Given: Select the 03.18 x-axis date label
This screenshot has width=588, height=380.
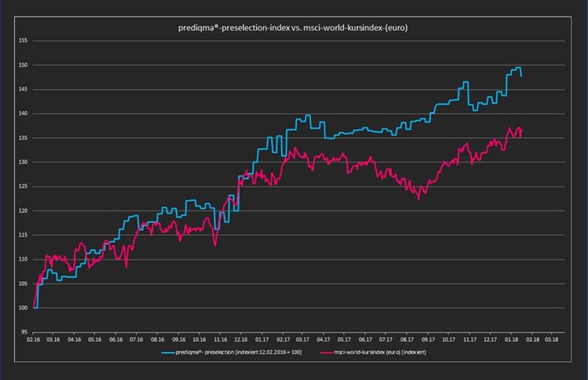Looking at the screenshot, I should (x=553, y=338).
